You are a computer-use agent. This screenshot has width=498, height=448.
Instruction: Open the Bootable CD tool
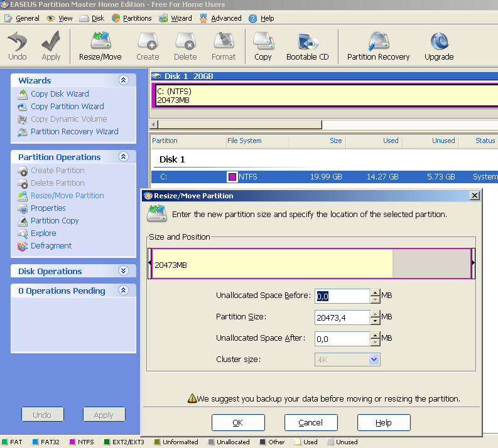tap(308, 46)
